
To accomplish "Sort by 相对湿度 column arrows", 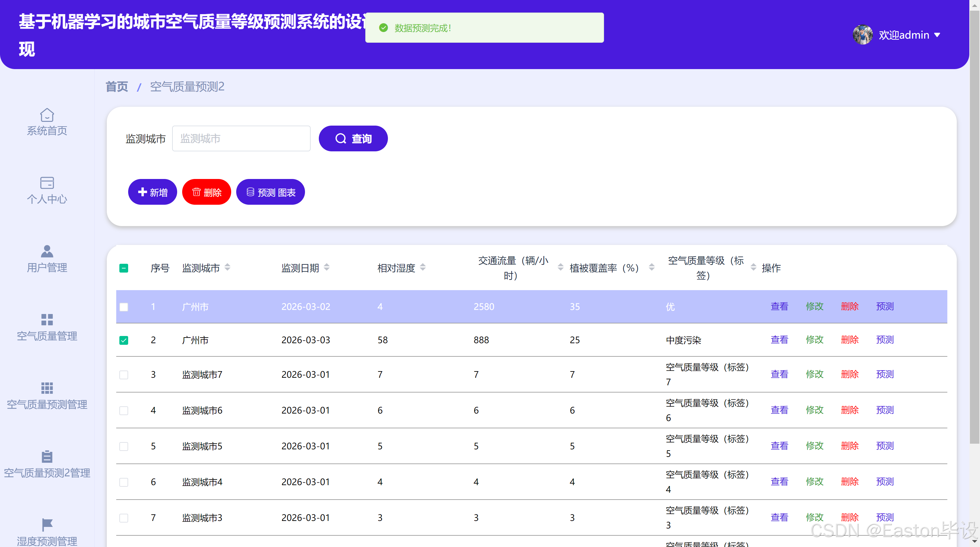I will click(x=423, y=268).
